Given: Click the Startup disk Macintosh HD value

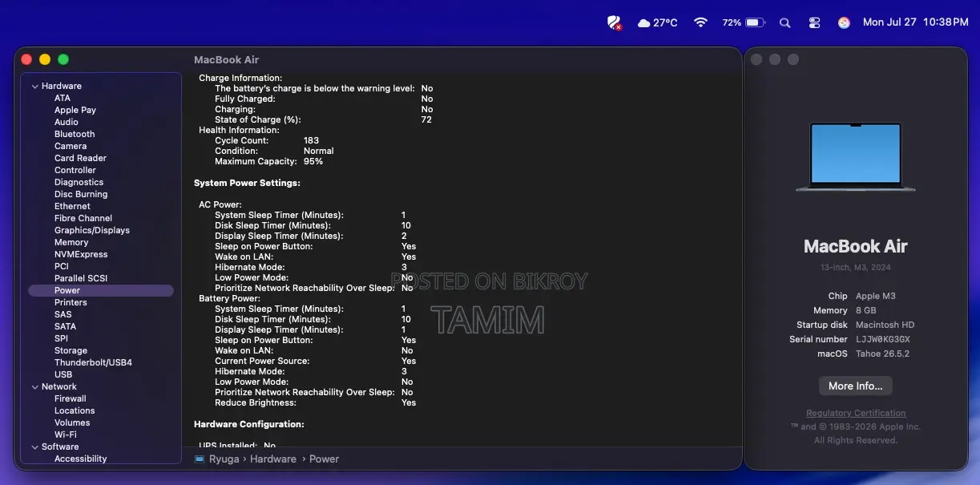Looking at the screenshot, I should pos(885,325).
